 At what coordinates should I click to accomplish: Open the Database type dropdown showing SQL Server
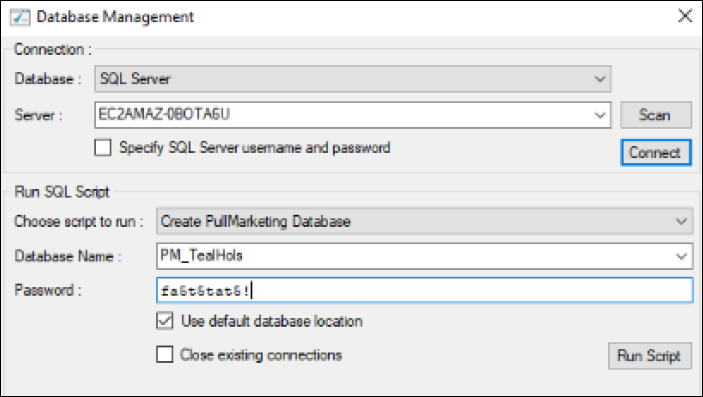pos(352,79)
